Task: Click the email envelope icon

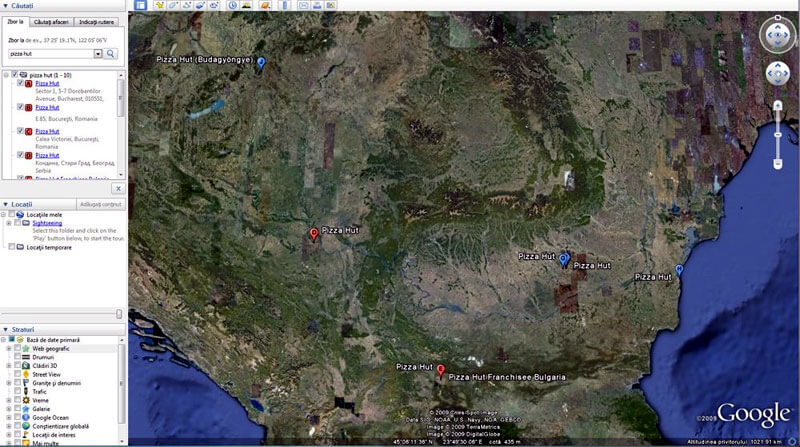Action: click(301, 6)
